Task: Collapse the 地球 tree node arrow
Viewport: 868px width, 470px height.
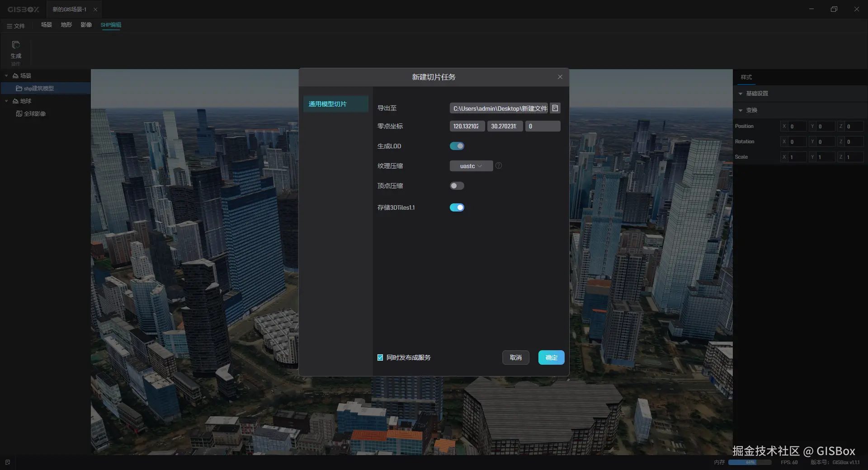Action: (x=6, y=101)
